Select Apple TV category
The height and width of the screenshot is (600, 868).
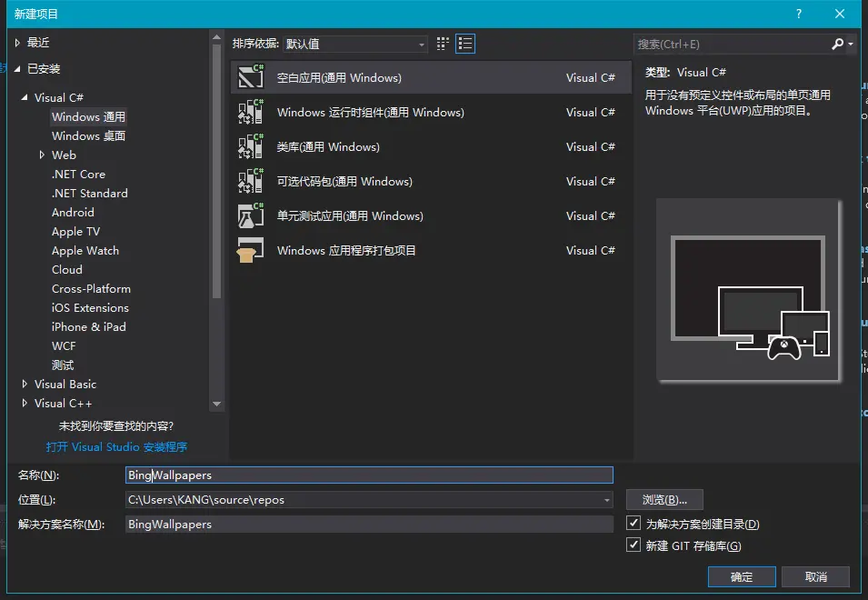(75, 232)
